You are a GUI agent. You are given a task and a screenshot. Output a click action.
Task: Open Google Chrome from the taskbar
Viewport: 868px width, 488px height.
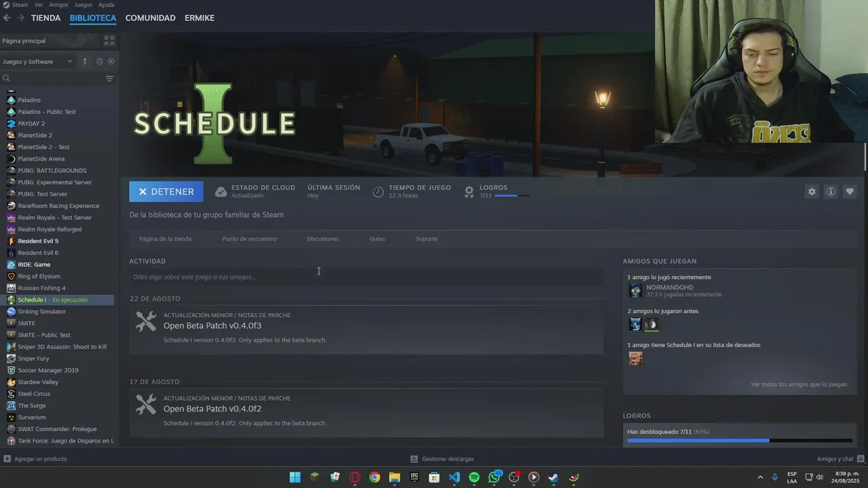coord(374,477)
